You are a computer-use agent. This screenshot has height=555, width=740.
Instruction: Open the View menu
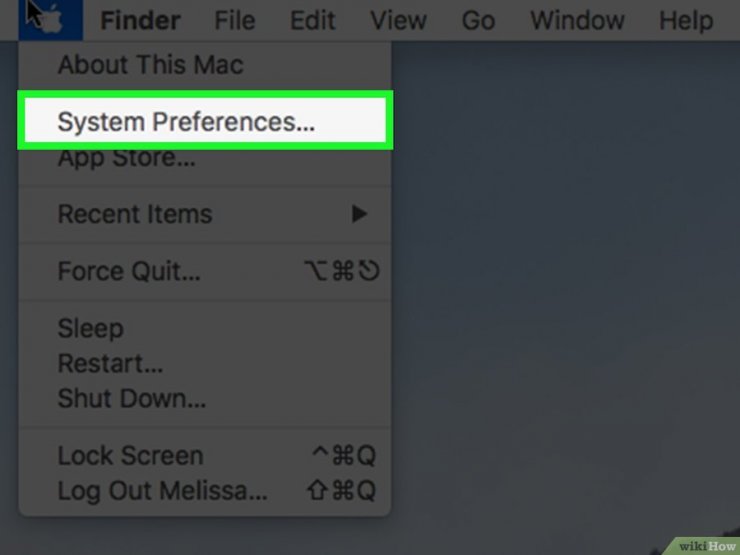(x=398, y=21)
